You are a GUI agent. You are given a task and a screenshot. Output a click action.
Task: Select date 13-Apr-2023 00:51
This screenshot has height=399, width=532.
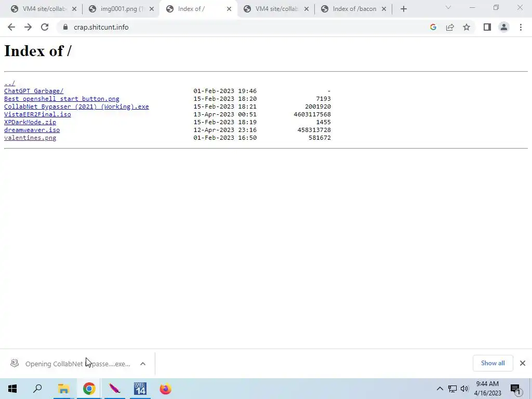(x=225, y=114)
